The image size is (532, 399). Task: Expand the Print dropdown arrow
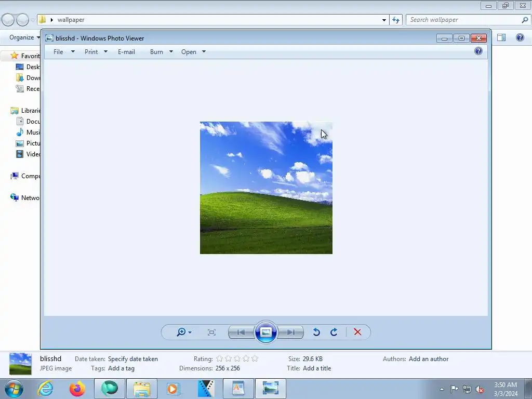point(105,51)
